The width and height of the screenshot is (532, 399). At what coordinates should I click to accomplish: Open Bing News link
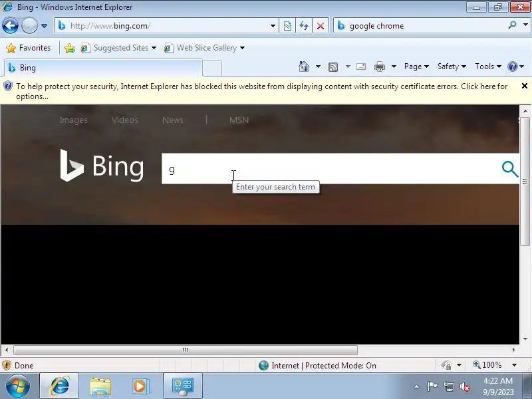click(x=173, y=120)
